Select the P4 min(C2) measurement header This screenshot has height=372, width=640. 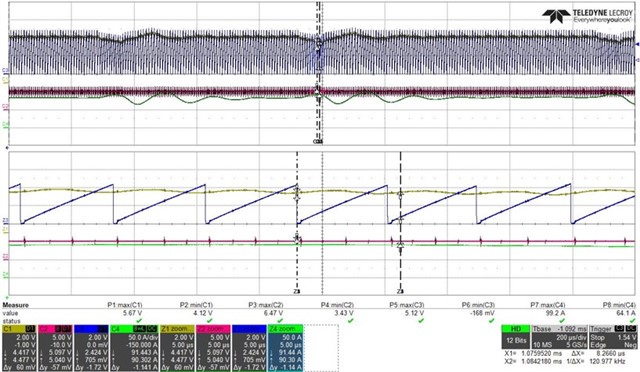(337, 305)
